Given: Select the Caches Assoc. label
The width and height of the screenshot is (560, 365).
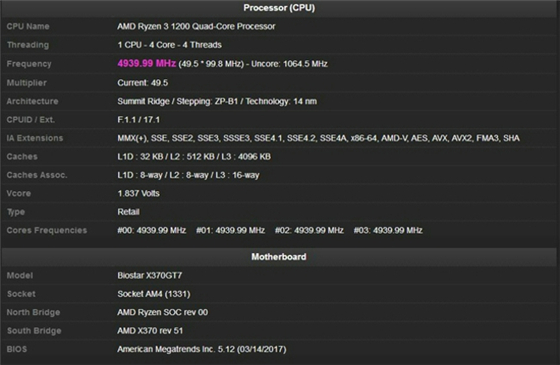Looking at the screenshot, I should [37, 175].
